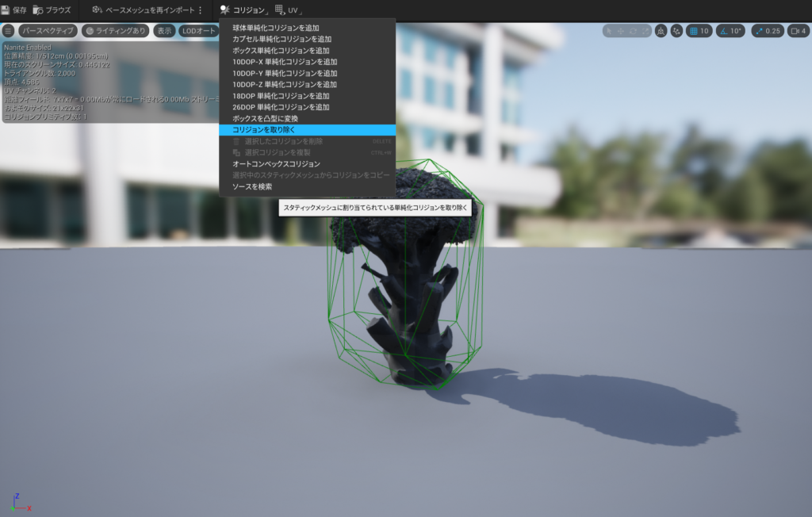
Task: Select コリジョンを取り除く menu entry
Action: (307, 130)
